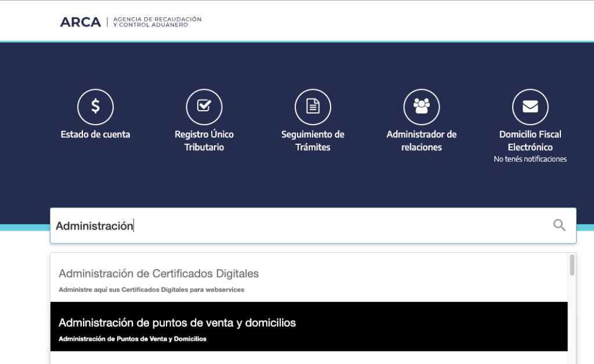Open Domicilio Fiscal Electrónico envelope icon

[530, 107]
